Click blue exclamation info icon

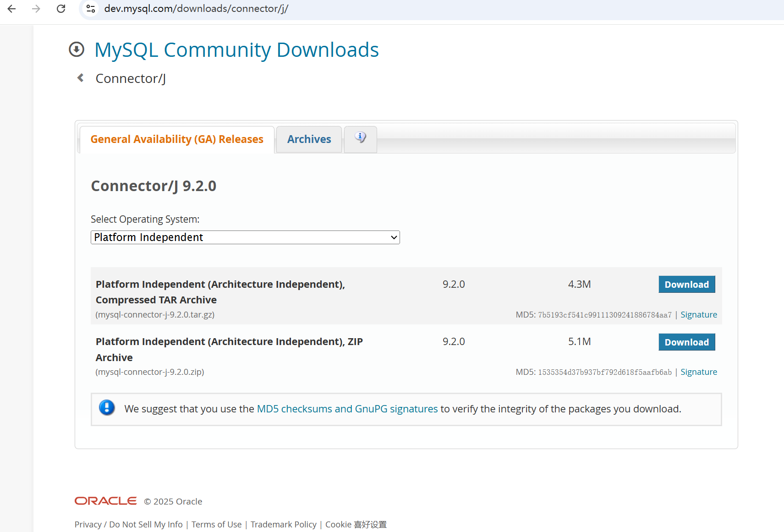[x=107, y=407]
